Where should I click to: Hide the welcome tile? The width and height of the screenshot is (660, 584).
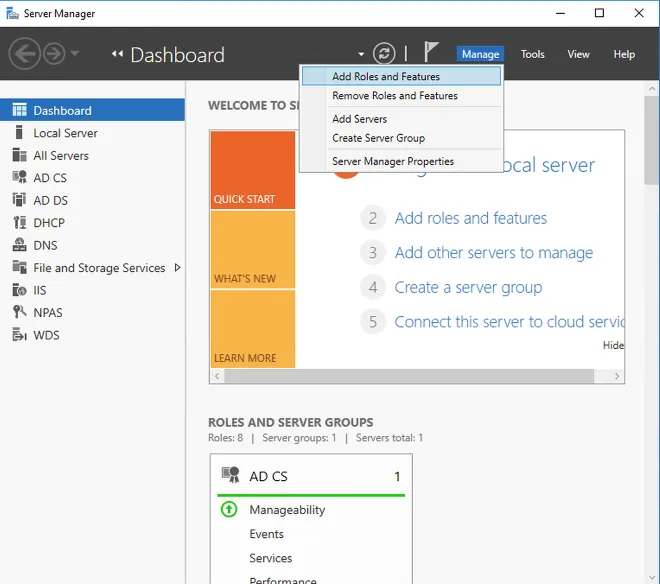(613, 345)
